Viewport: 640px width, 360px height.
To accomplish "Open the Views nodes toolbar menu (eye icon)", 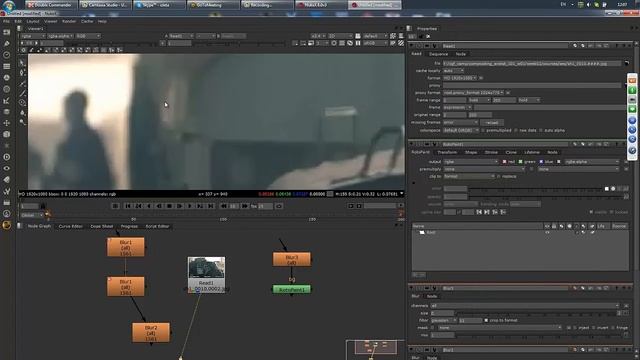I will [x=7, y=168].
